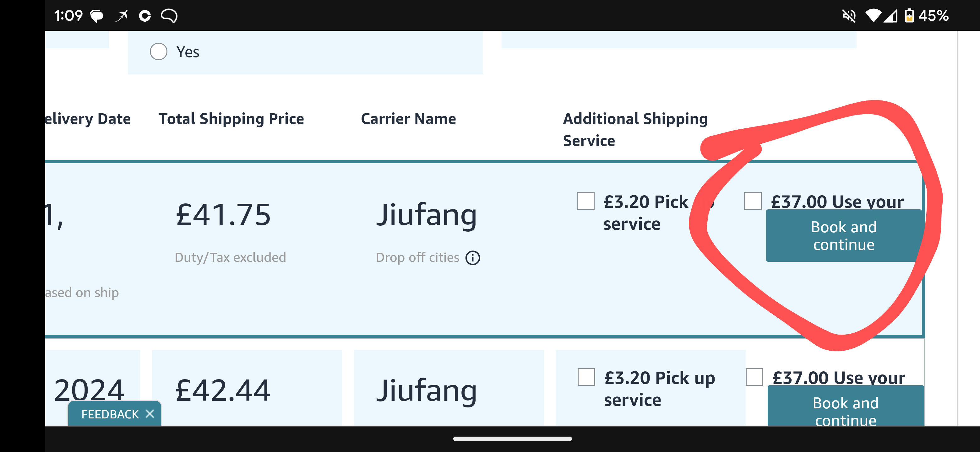Viewport: 980px width, 452px height.
Task: Check £37.00 Use your option in first row
Action: [x=753, y=201]
